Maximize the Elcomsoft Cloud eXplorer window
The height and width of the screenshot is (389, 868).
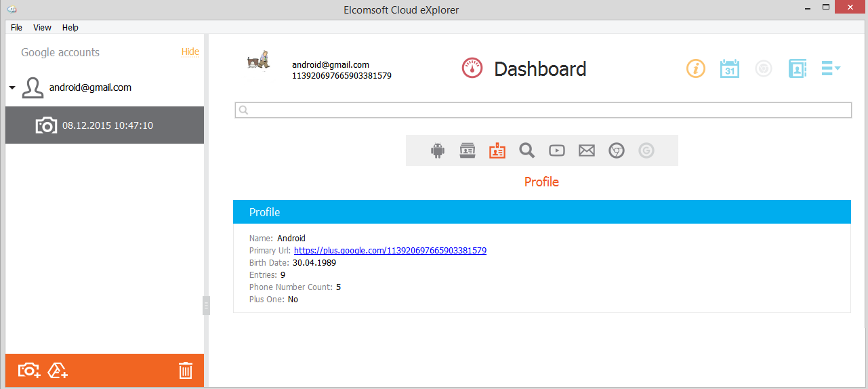[825, 7]
